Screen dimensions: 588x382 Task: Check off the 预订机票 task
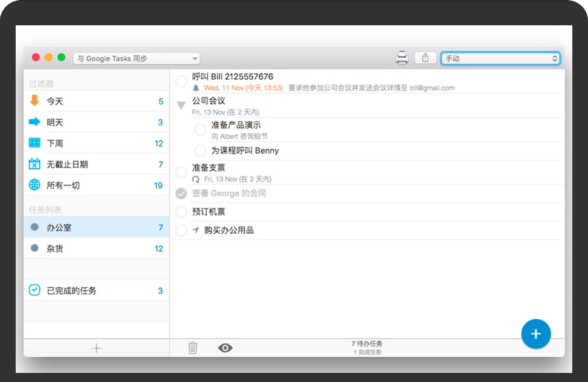click(x=181, y=212)
